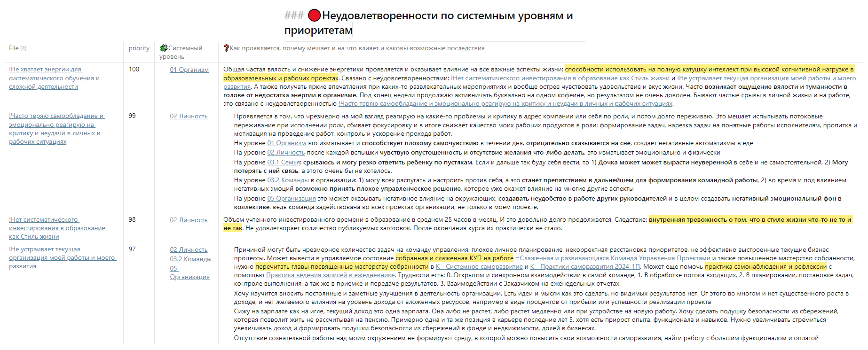Open the К - Системное саморазвитие link
This screenshot has height=350, width=868.
tap(479, 266)
